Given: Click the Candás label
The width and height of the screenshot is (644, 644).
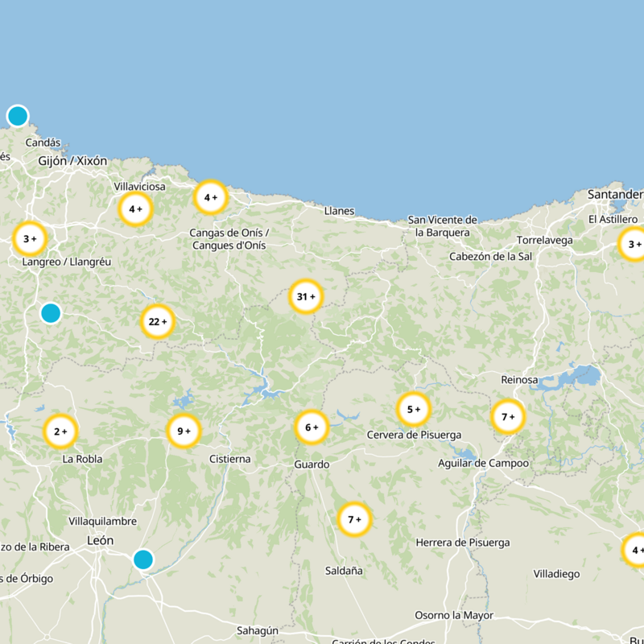Looking at the screenshot, I should point(43,142).
